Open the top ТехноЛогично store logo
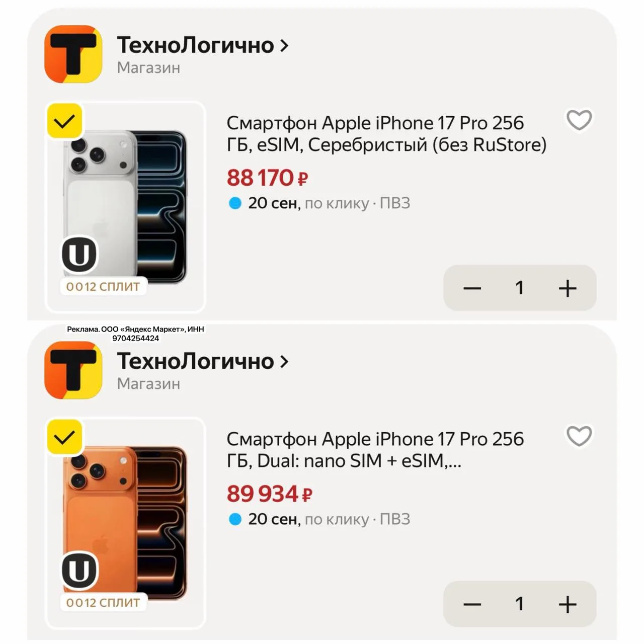The image size is (644, 644). (73, 54)
